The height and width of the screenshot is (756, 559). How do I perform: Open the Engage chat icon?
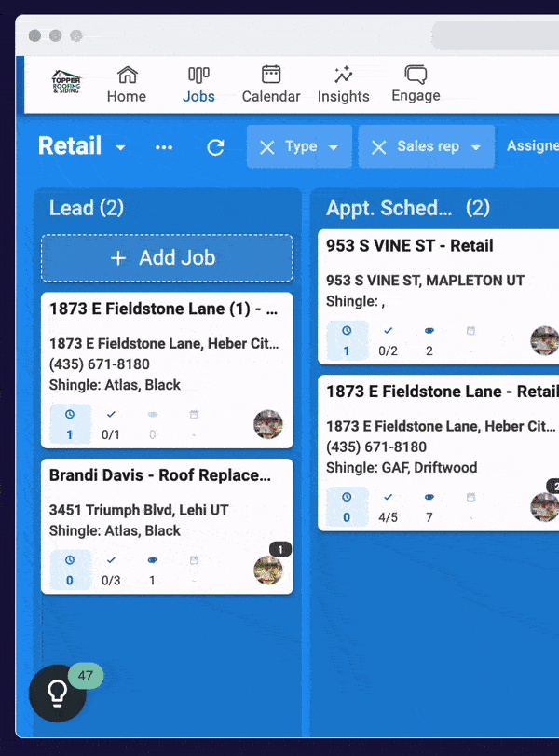tap(416, 84)
